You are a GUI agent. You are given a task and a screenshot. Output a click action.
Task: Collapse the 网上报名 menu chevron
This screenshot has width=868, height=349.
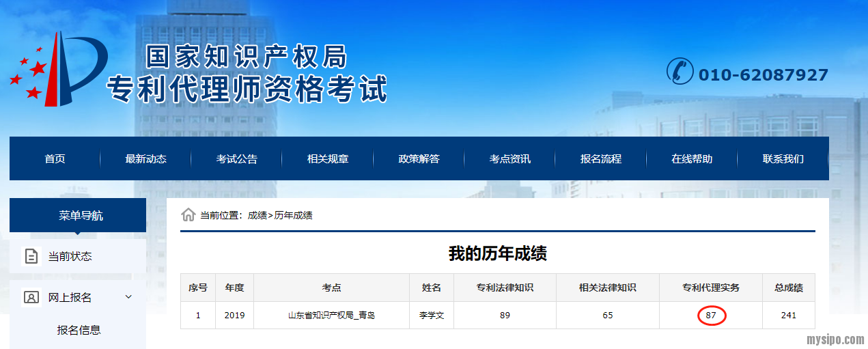(x=128, y=297)
